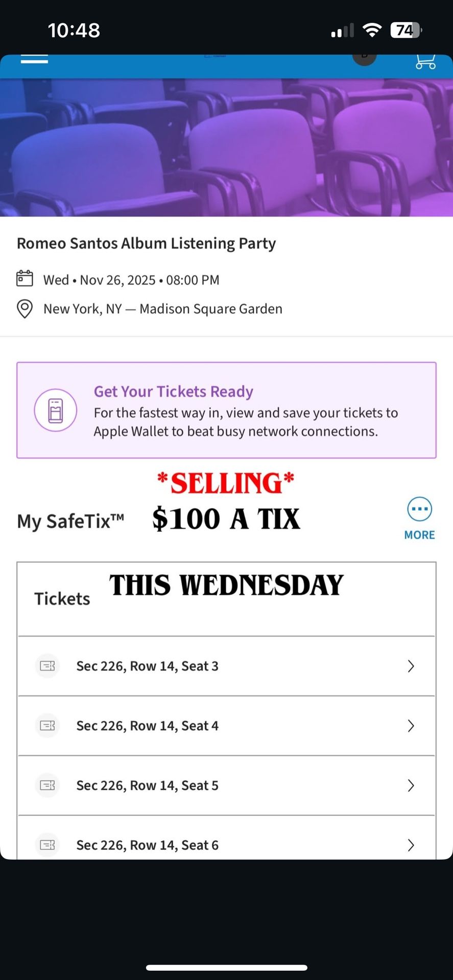Tap the My SafeTix label
Image resolution: width=453 pixels, height=980 pixels.
pyautogui.click(x=70, y=520)
